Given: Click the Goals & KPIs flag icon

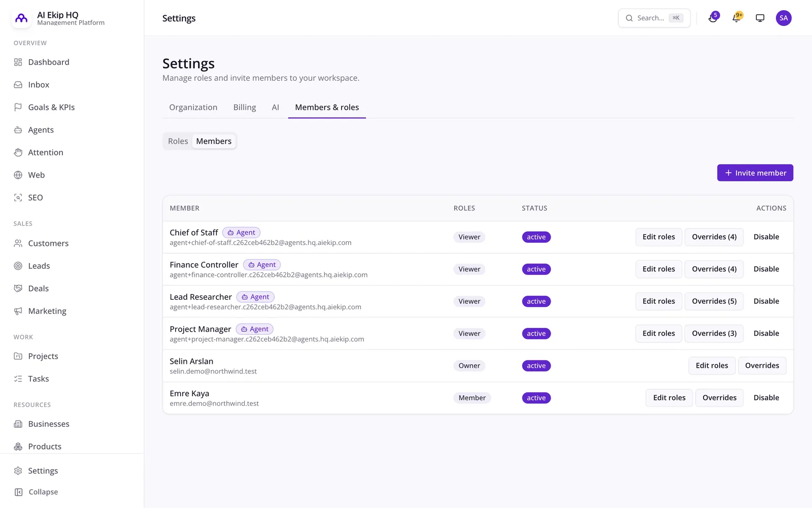Looking at the screenshot, I should click(18, 107).
